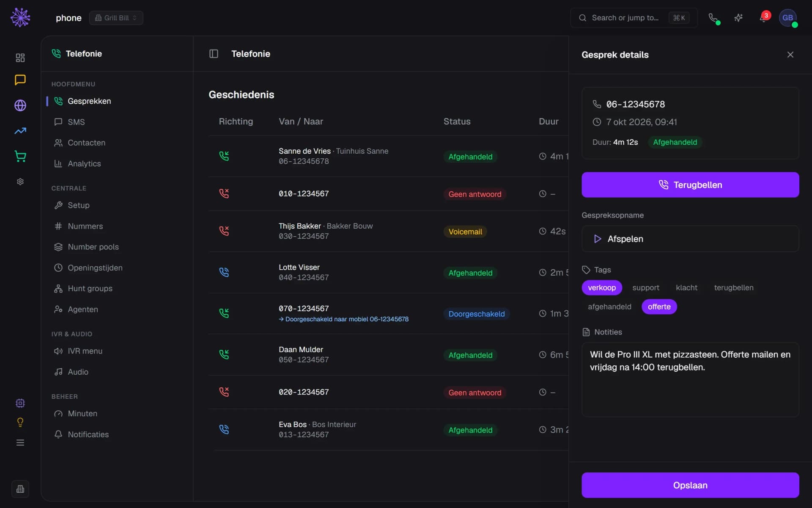This screenshot has height=508, width=812.
Task: Open the hamburger menu icon in left rail
Action: pos(20,443)
